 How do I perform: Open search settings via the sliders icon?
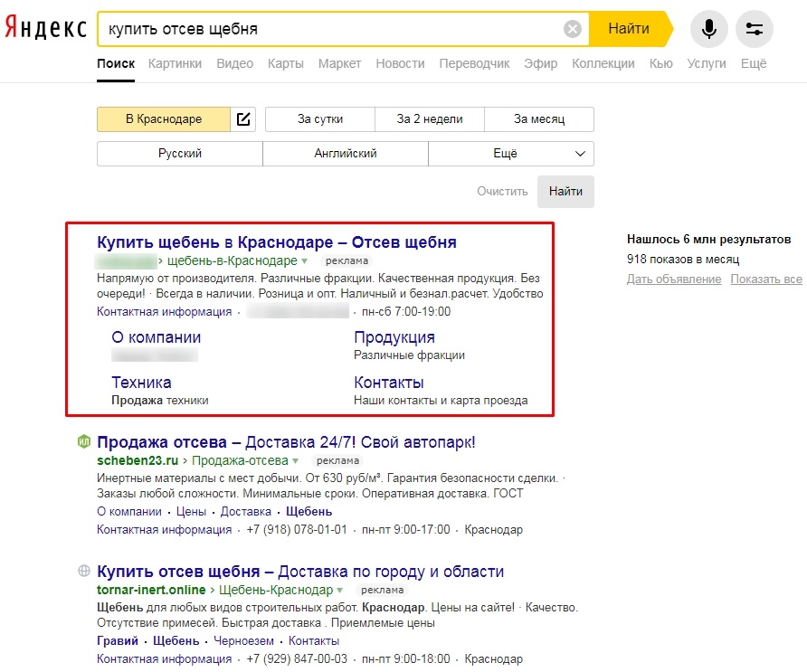754,29
